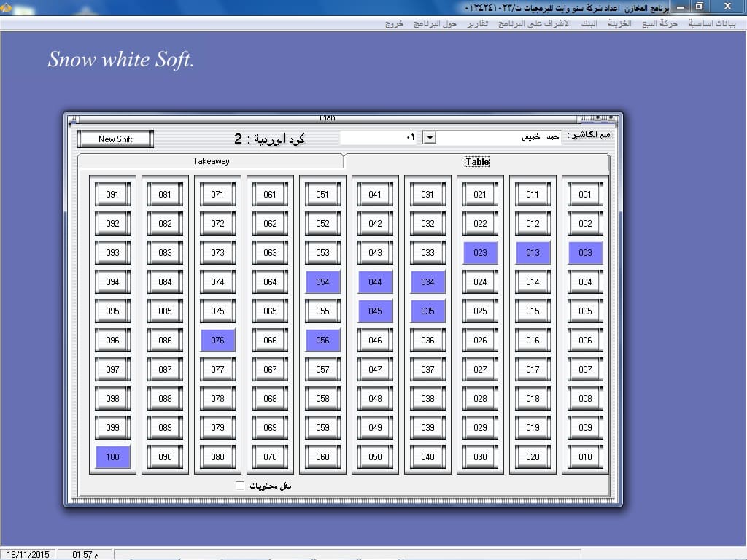Select table 031
Image resolution: width=747 pixels, height=560 pixels.
(427, 194)
